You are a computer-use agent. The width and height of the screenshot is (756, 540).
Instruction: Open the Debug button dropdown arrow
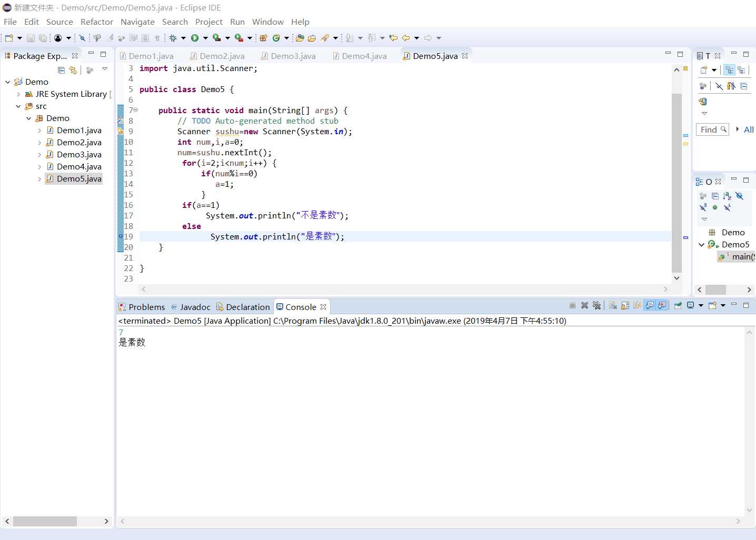[x=183, y=38]
